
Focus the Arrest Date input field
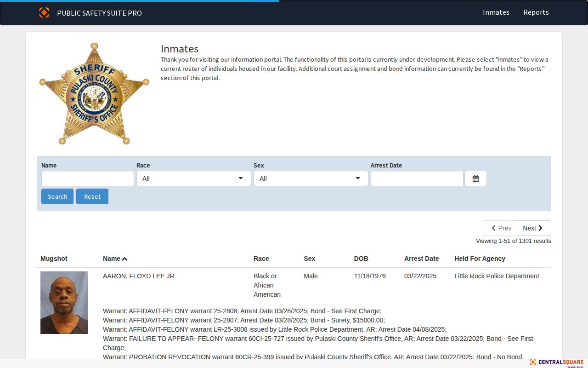pyautogui.click(x=417, y=178)
